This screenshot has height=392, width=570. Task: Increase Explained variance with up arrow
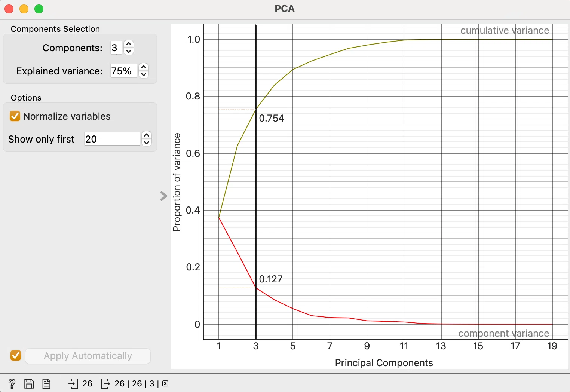tap(144, 67)
